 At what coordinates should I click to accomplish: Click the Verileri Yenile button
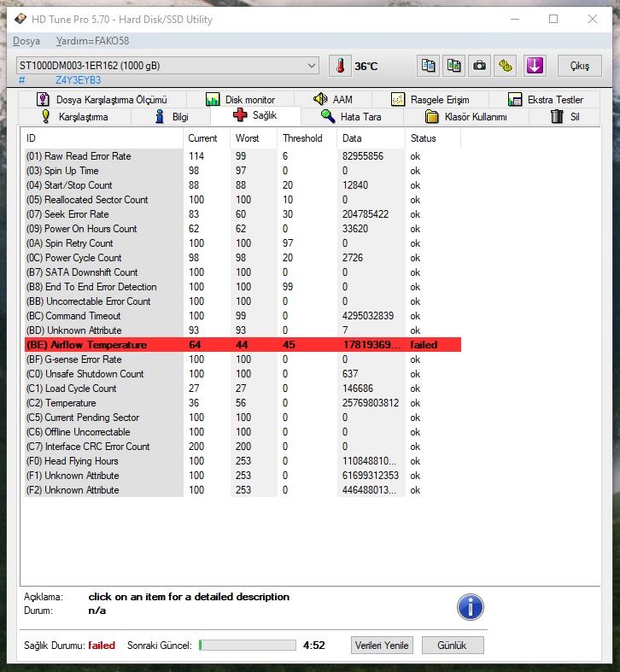point(382,646)
